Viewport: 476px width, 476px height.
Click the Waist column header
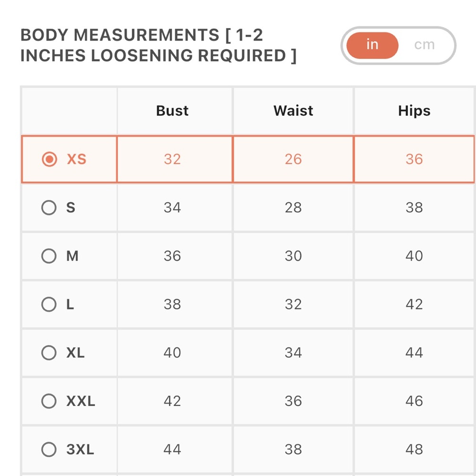[x=293, y=110]
